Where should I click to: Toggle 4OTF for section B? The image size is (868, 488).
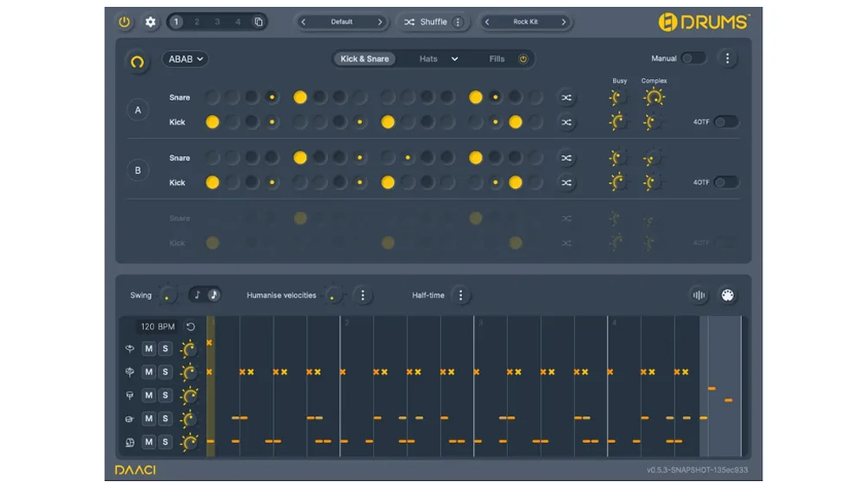pyautogui.click(x=726, y=182)
